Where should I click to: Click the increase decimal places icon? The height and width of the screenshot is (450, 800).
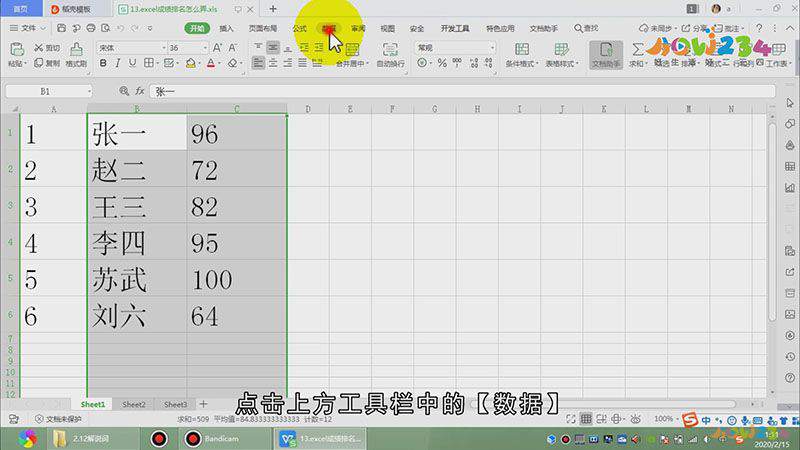click(x=474, y=63)
